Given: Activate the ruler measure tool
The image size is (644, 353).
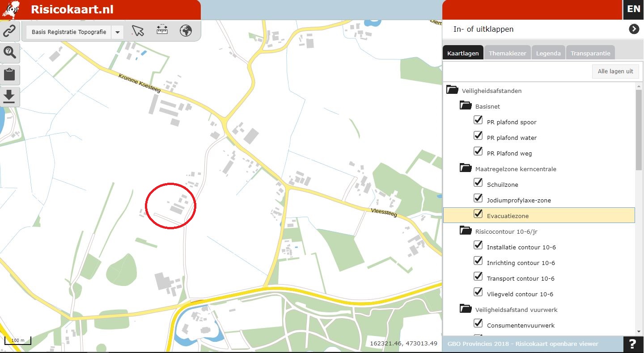Looking at the screenshot, I should point(162,30).
